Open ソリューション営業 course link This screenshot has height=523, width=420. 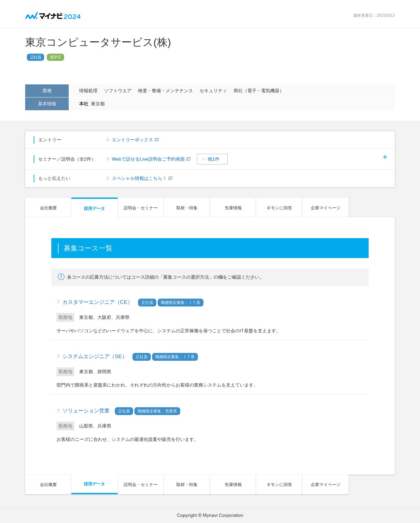86,410
